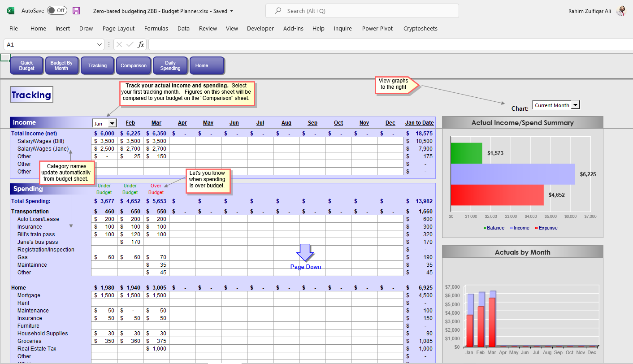Click the purple Income bar in chart

[x=513, y=174]
